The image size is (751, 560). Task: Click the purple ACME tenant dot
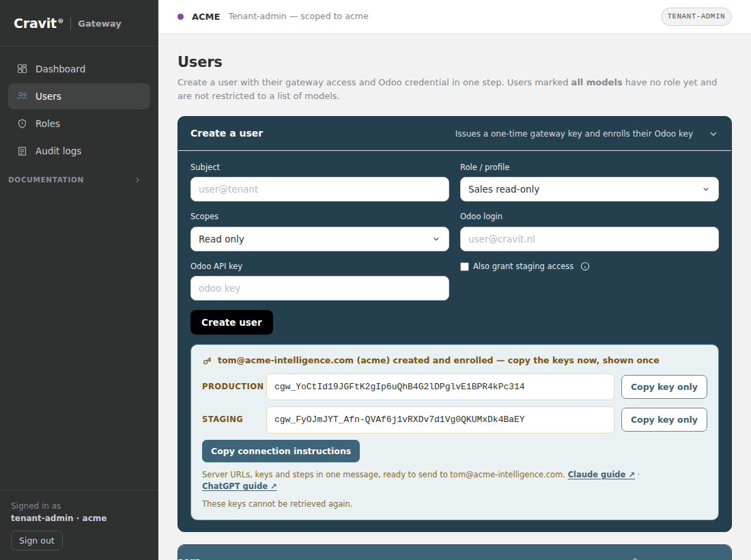pos(180,17)
